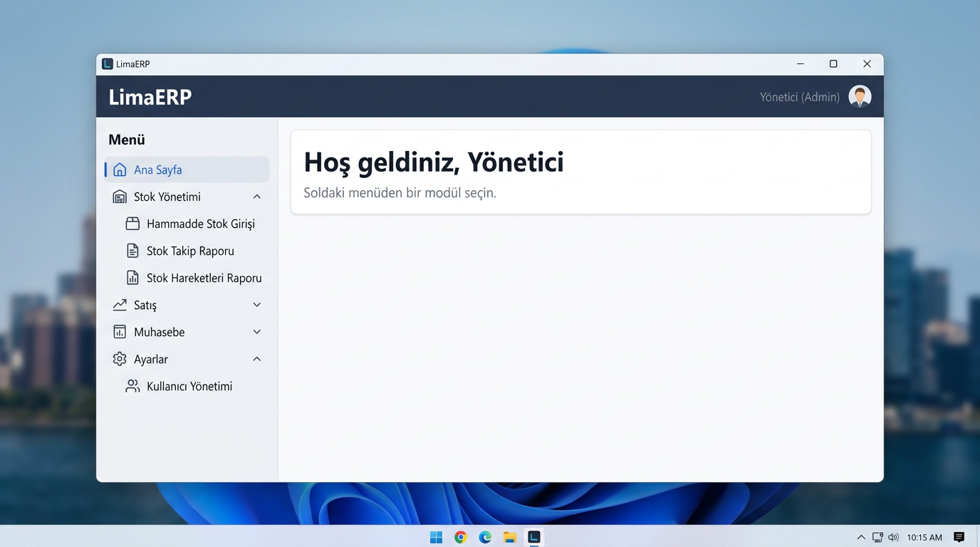Click the Satış menu label
The image size is (980, 547).
pos(145,306)
